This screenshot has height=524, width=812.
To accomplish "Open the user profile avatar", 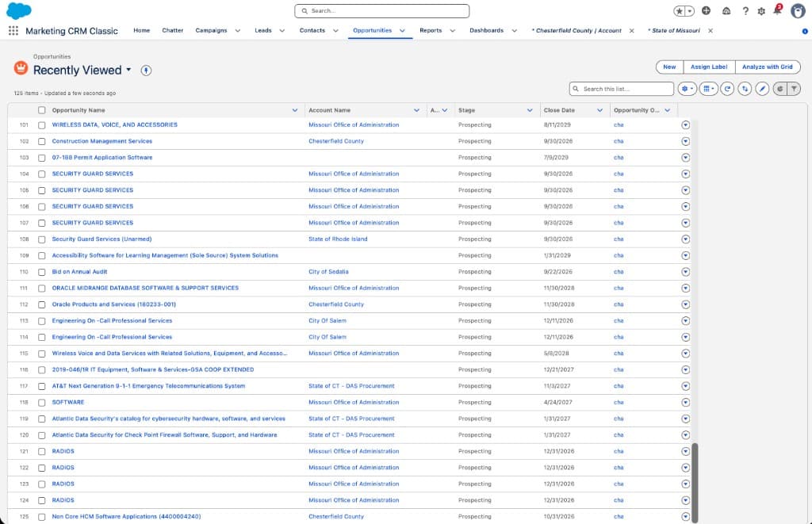I will click(x=798, y=10).
